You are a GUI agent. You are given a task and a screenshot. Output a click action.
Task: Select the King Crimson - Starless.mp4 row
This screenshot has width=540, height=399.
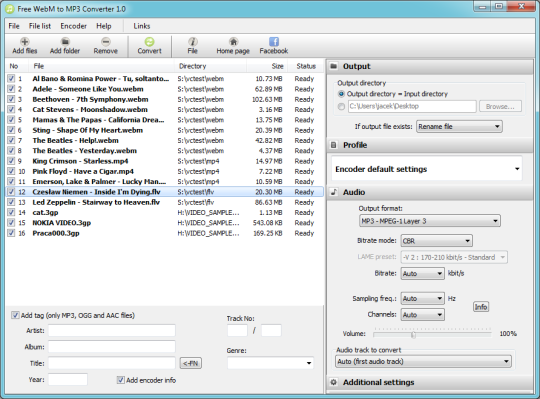pyautogui.click(x=165, y=161)
